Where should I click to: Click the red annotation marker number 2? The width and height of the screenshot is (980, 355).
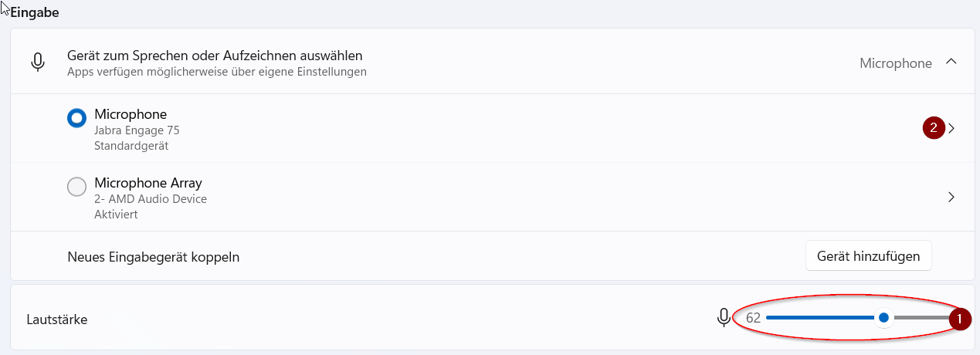click(x=934, y=128)
